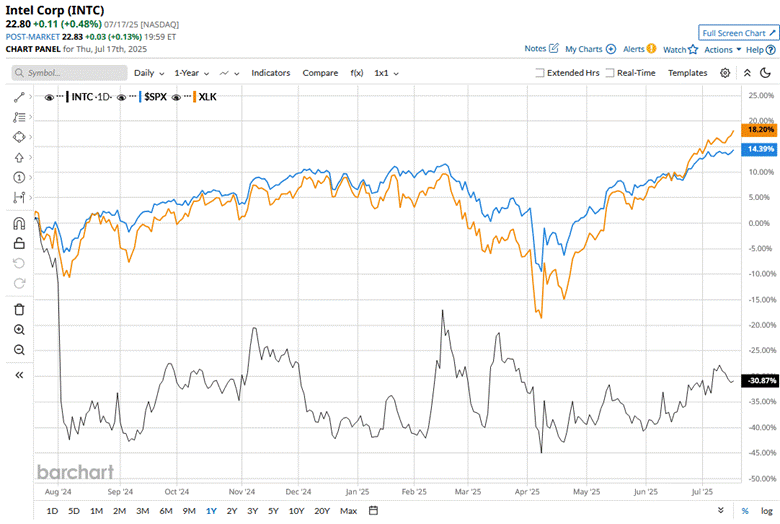The height and width of the screenshot is (524, 780).
Task: Select the 1D time range
Action: coord(52,511)
